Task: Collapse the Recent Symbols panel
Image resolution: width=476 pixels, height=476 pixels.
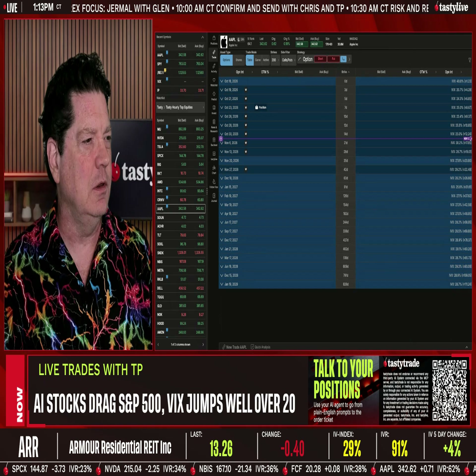Action: (x=202, y=37)
